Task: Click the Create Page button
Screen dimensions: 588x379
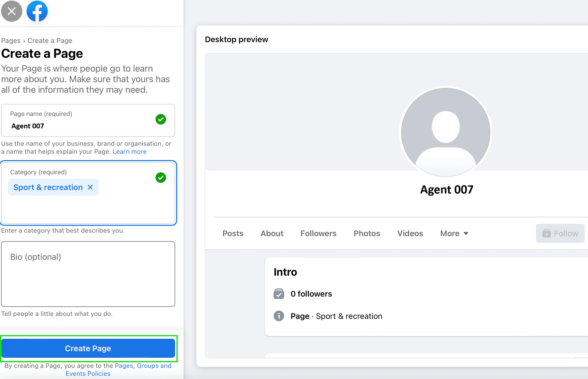Action: (88, 348)
